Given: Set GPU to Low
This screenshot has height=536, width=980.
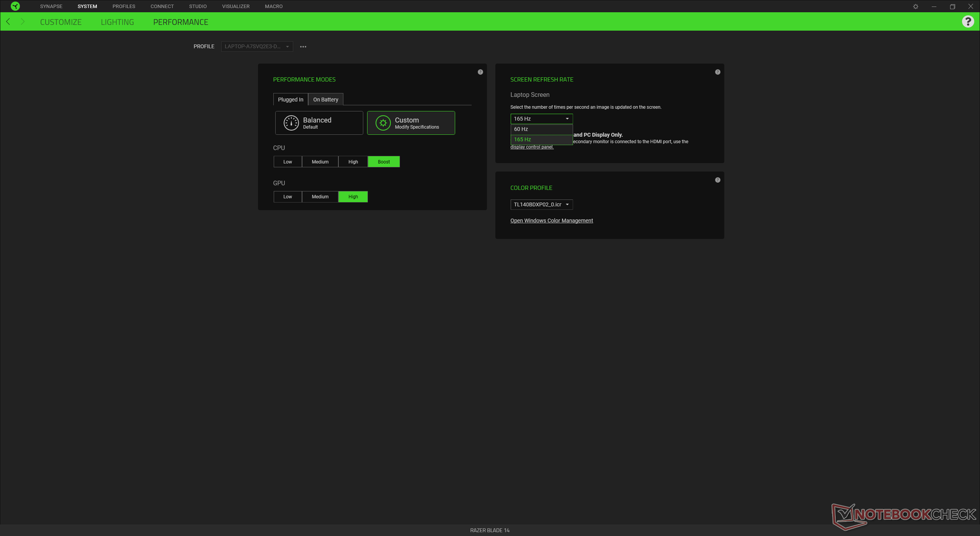Looking at the screenshot, I should pos(288,197).
